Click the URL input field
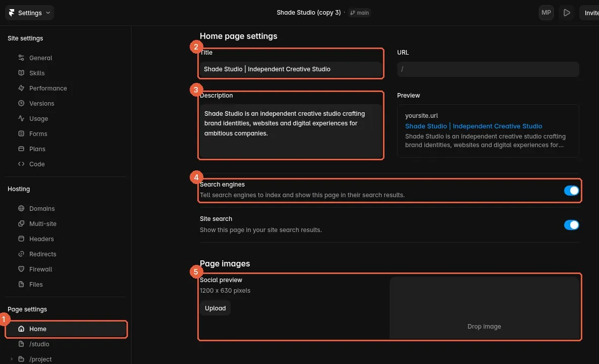Screen dimensions: 599x364 tap(488, 69)
